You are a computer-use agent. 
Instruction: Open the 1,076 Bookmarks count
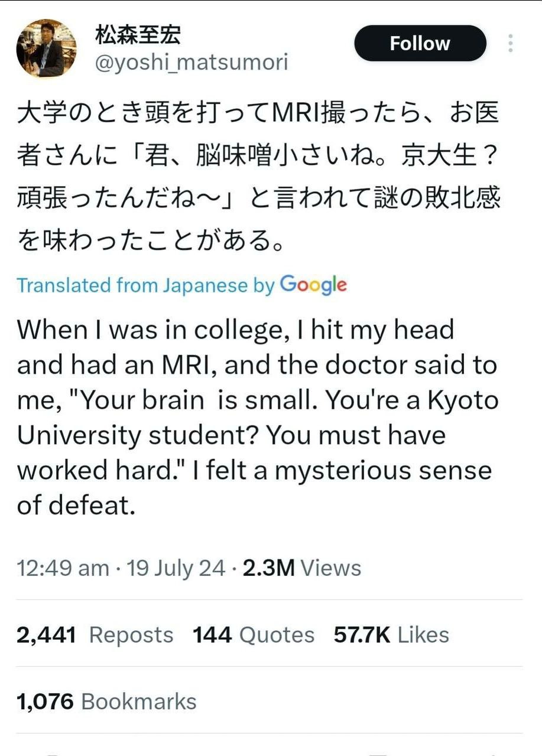(x=107, y=702)
